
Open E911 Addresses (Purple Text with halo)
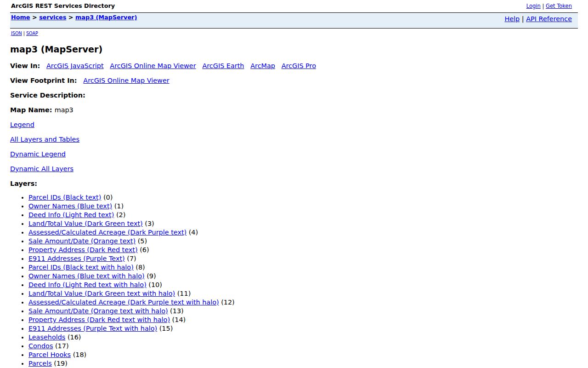click(x=93, y=328)
